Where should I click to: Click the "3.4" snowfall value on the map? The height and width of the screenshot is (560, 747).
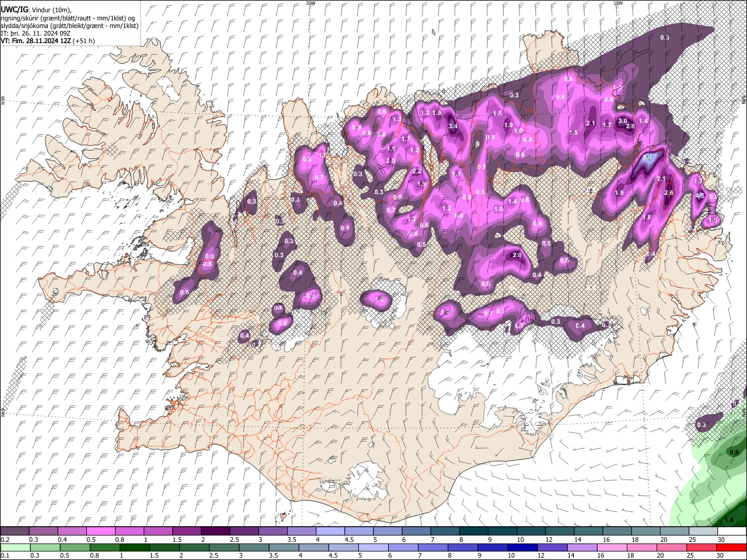pyautogui.click(x=453, y=126)
